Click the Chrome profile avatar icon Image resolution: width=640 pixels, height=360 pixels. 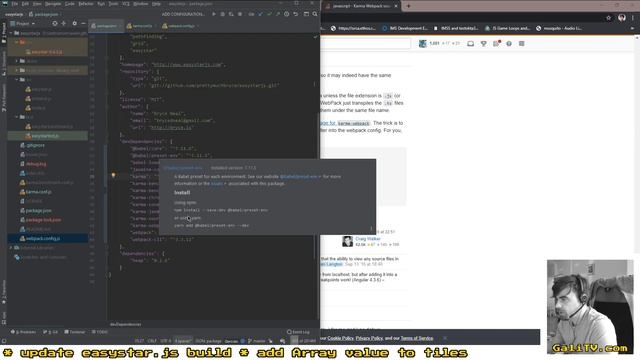pos(622,18)
